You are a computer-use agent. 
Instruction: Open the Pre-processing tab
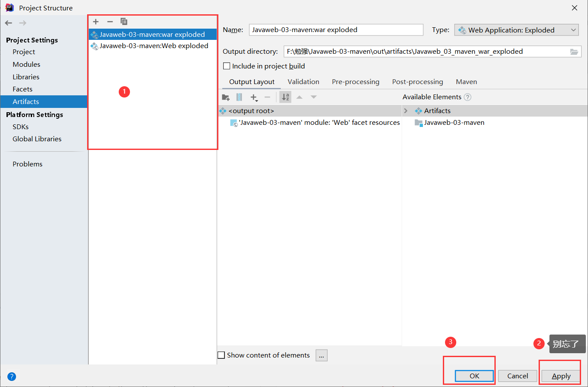click(x=356, y=82)
